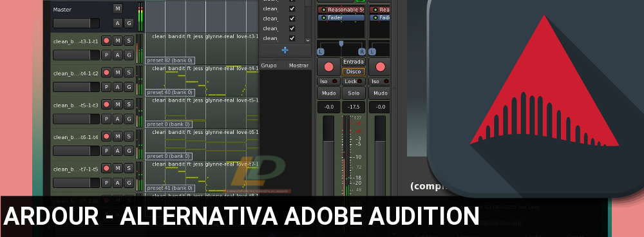Open group (G) menu of track t3-1-t1
Image resolution: width=644 pixels, height=237 pixels.
coord(129,55)
